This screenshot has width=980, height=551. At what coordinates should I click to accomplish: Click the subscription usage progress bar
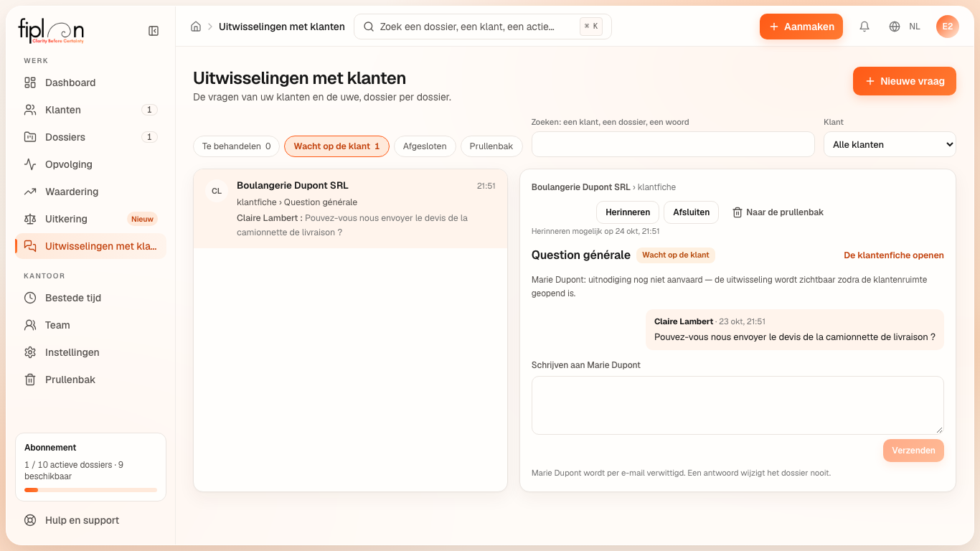(90, 490)
